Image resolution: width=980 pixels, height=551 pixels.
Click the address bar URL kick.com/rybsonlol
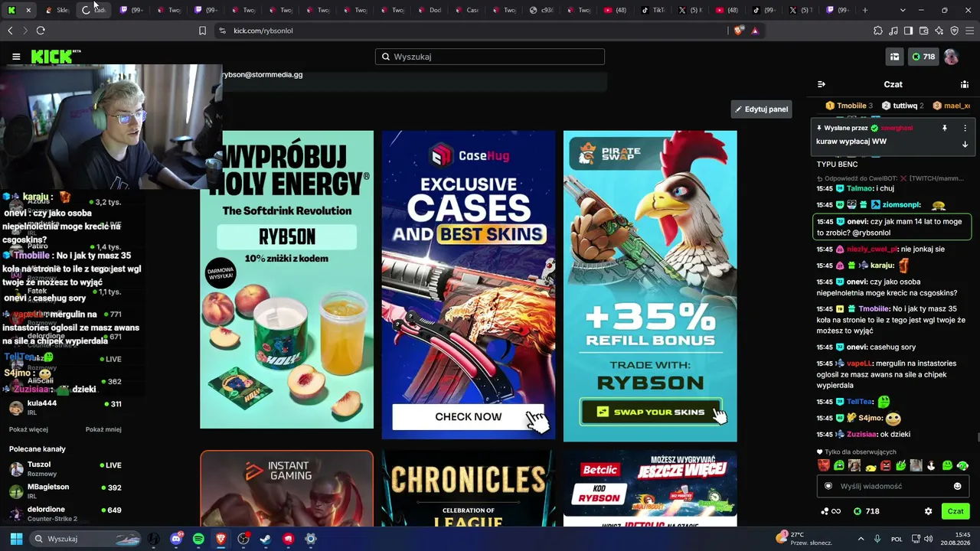[x=263, y=31]
